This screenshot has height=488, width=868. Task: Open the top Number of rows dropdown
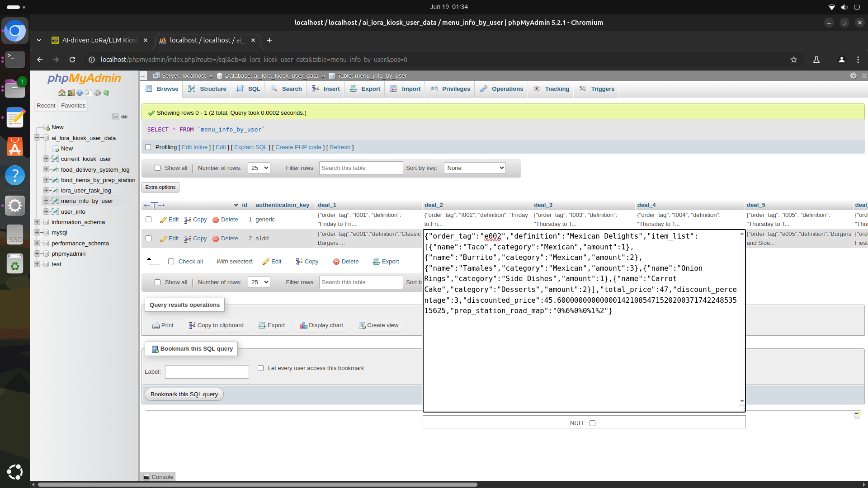259,168
